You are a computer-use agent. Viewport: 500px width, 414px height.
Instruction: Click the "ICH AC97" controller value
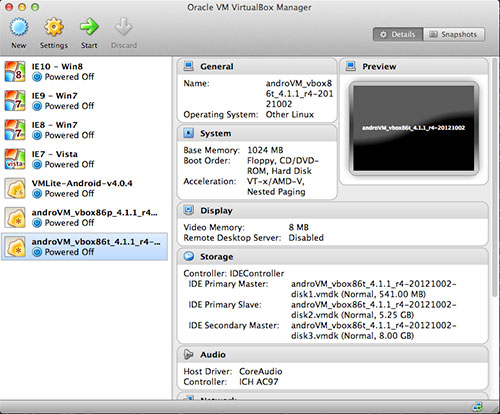coord(259,382)
